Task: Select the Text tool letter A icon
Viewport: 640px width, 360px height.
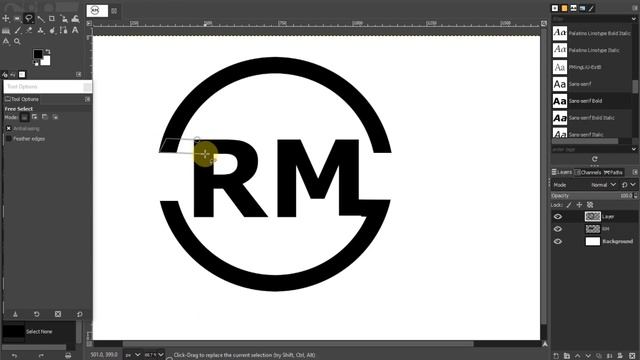Action: [75, 30]
